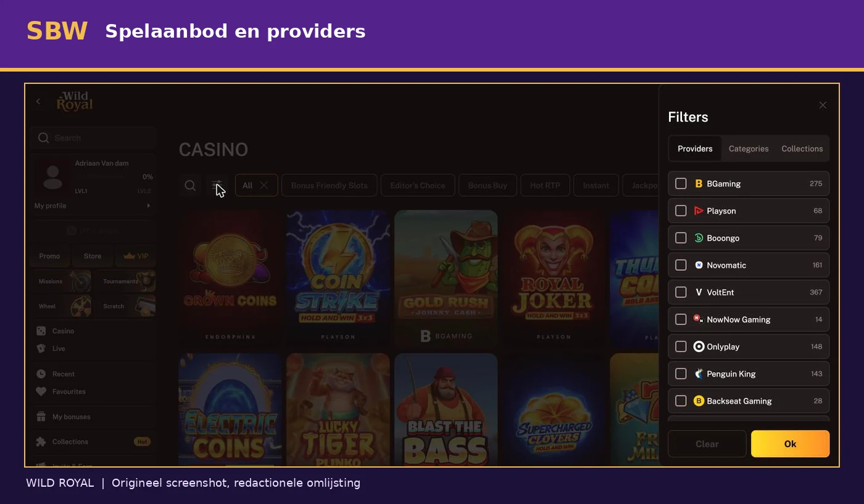The image size is (864, 504).
Task: Check the Backseat Gaming provider checkbox
Action: [681, 401]
